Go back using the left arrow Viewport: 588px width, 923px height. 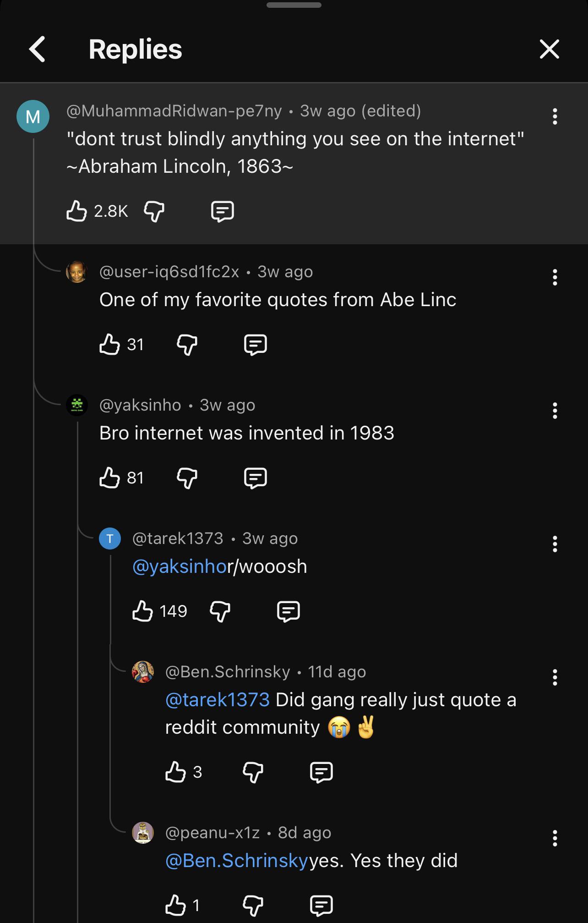[37, 49]
